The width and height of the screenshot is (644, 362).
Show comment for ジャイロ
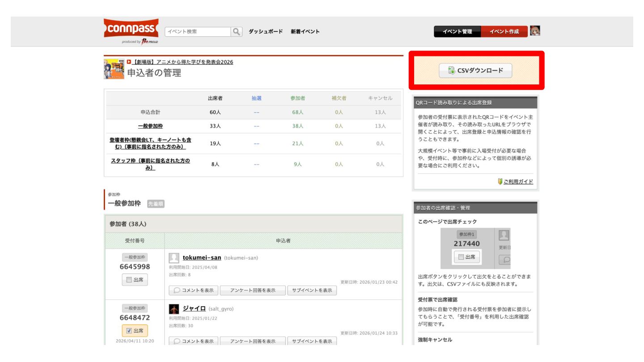(194, 341)
